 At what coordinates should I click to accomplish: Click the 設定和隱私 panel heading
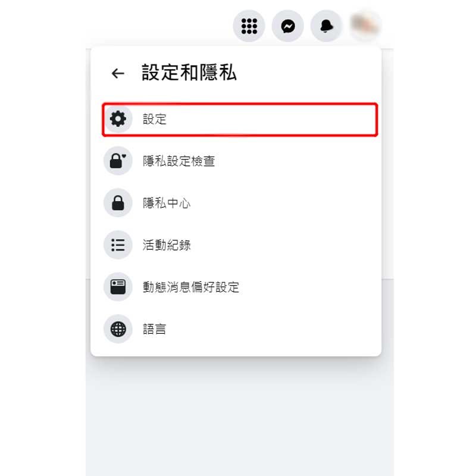click(x=189, y=73)
